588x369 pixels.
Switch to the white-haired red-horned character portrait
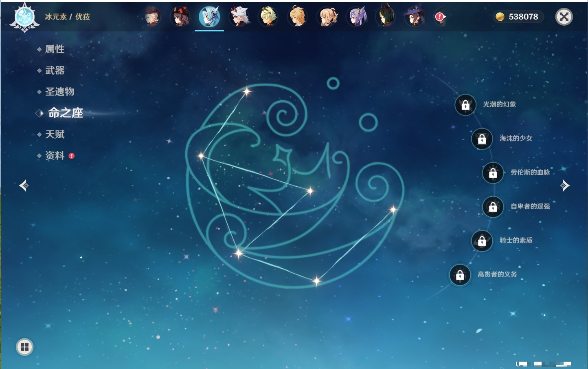click(x=240, y=17)
